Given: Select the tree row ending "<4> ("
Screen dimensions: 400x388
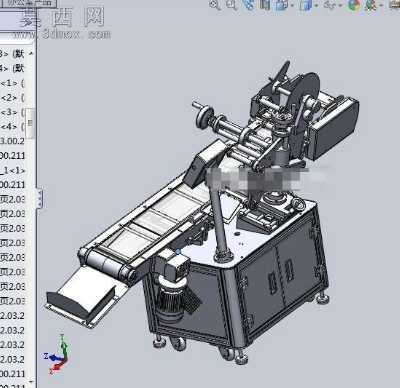Looking at the screenshot, I should (12, 127).
